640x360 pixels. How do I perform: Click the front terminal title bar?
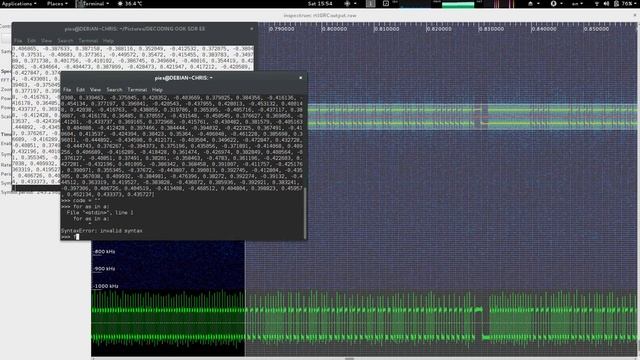tap(184, 78)
